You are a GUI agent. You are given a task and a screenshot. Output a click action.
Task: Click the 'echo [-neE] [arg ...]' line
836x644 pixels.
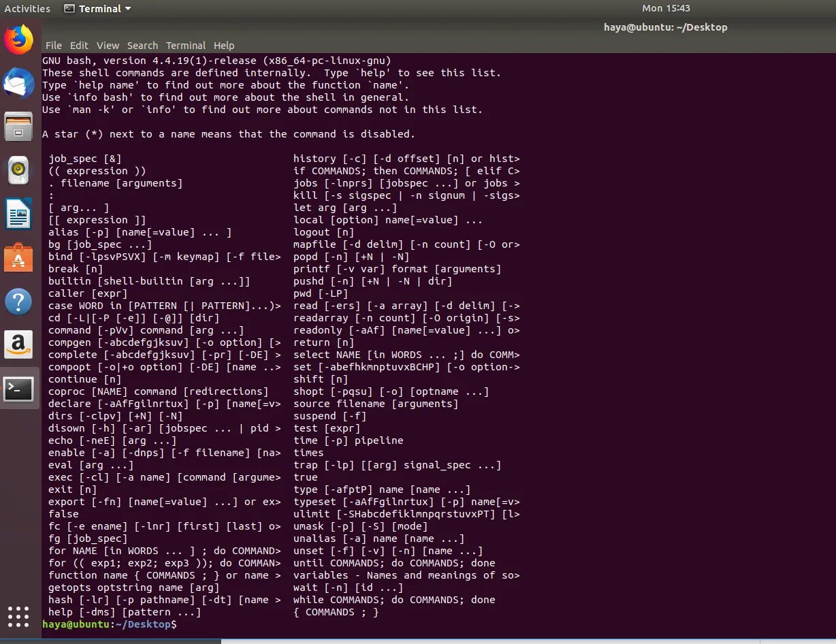coord(112,440)
